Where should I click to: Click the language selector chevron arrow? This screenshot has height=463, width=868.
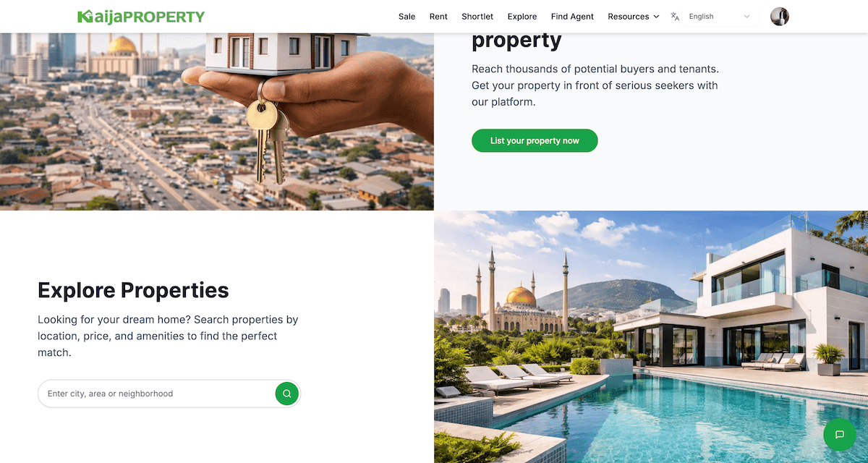tap(747, 17)
